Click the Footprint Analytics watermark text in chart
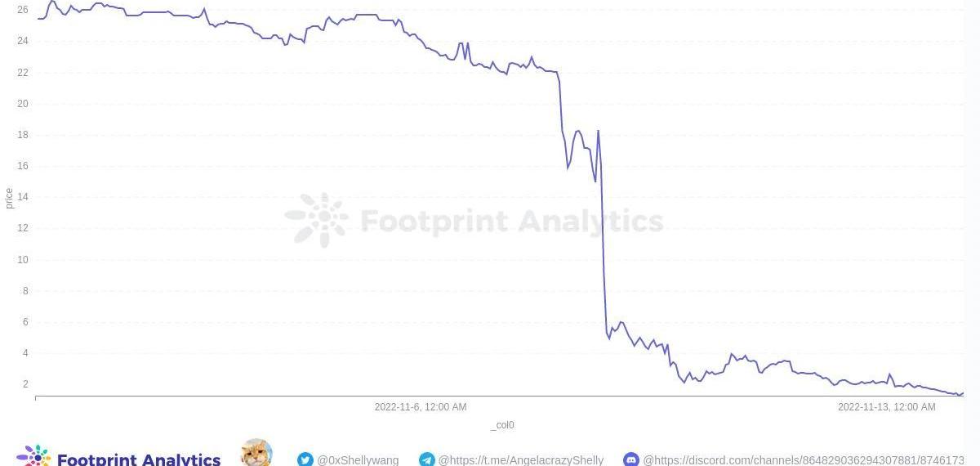This screenshot has width=980, height=466. pyautogui.click(x=511, y=222)
